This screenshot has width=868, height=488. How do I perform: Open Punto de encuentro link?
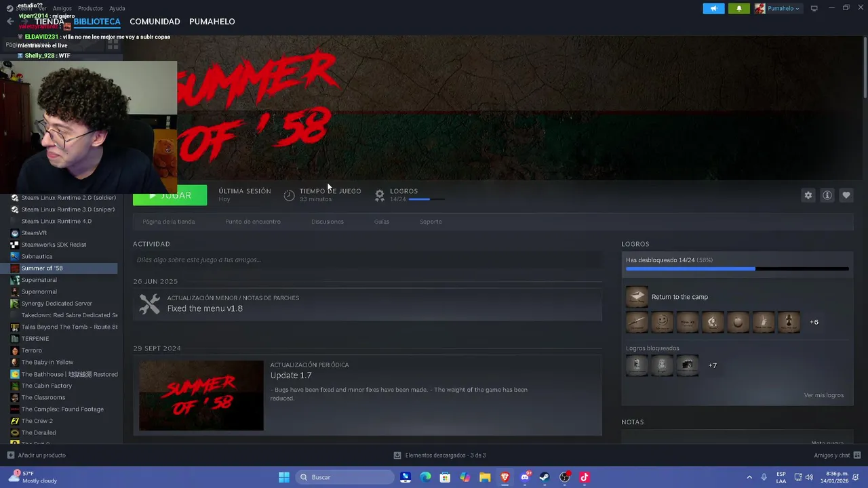coord(253,222)
